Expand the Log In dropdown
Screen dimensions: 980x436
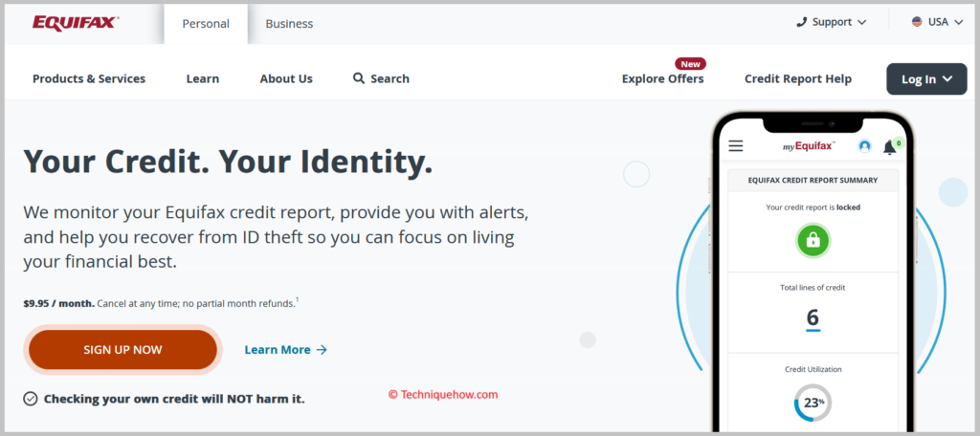(926, 78)
